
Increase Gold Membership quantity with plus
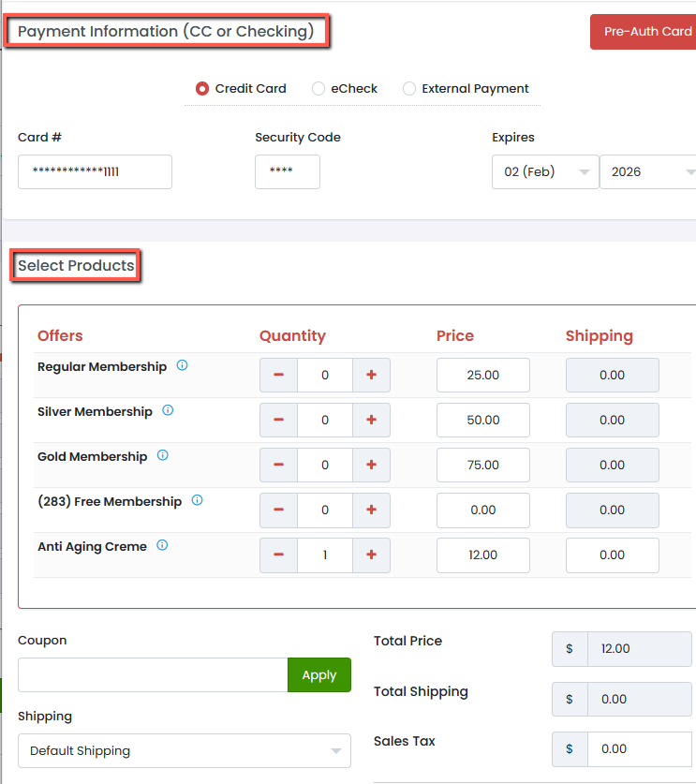coord(371,465)
